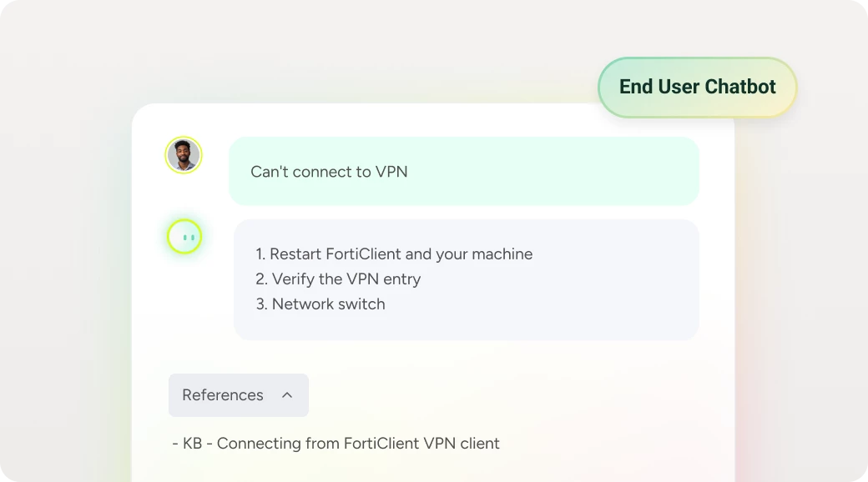Click the "KB" prefix in the reference line

click(193, 444)
